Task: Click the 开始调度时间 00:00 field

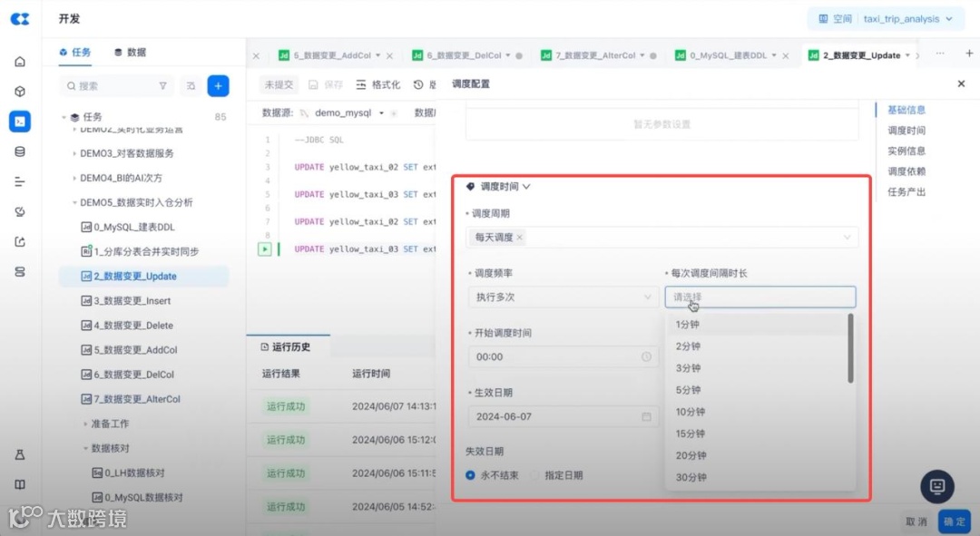Action: tap(563, 356)
